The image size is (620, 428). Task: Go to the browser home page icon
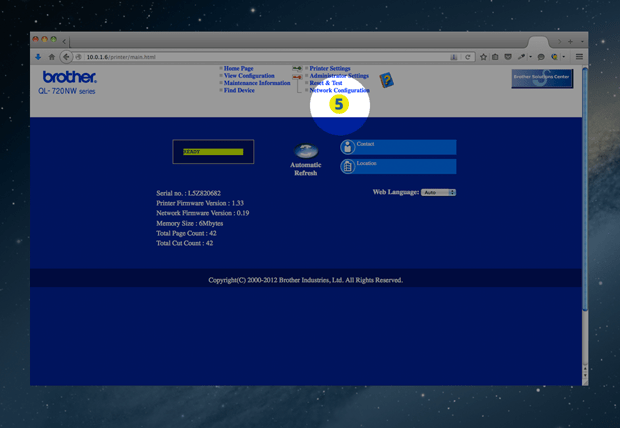[51, 57]
